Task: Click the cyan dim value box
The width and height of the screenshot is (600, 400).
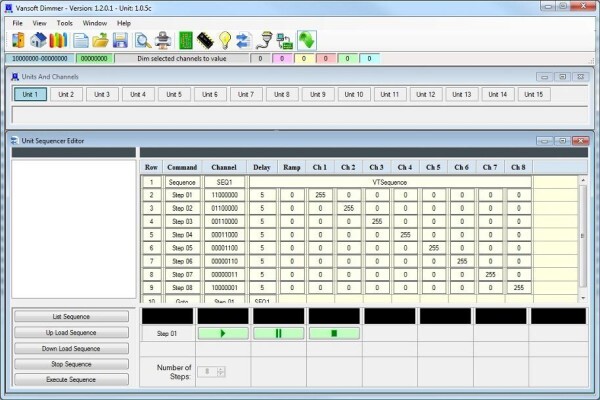Action: pos(369,59)
